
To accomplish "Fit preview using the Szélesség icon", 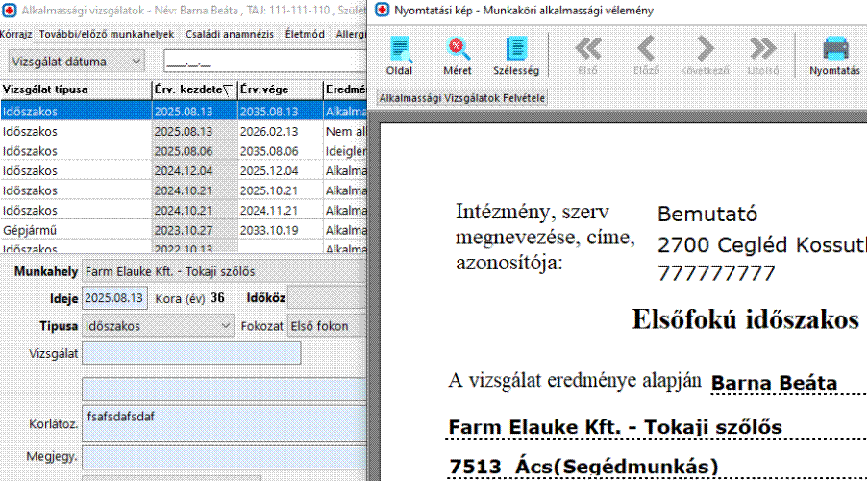I will coord(517,55).
